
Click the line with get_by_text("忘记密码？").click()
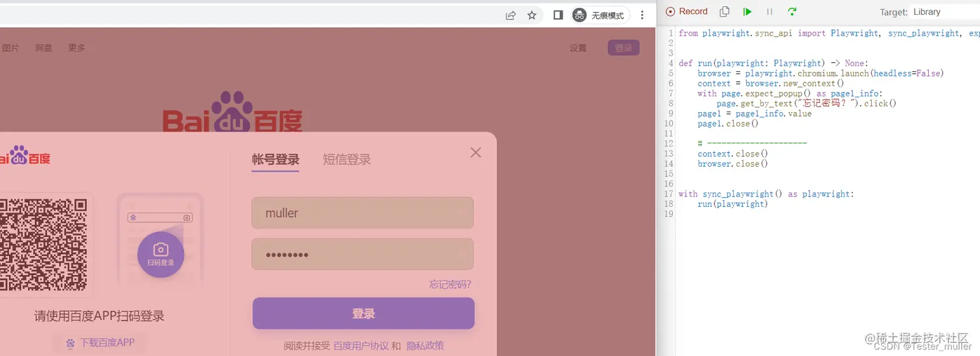coord(807,104)
